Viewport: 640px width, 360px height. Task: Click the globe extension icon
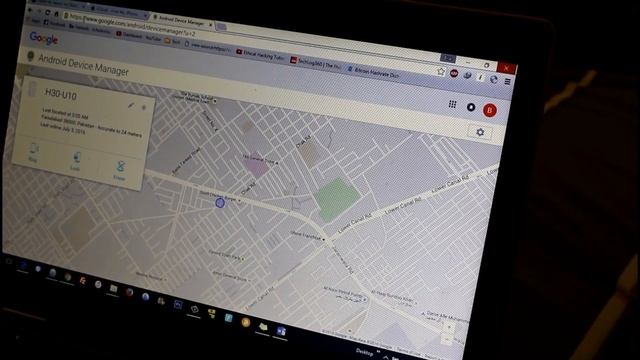493,80
